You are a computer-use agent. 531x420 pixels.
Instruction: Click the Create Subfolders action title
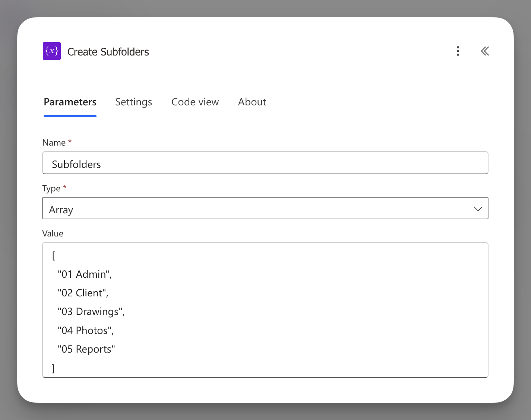tap(108, 52)
